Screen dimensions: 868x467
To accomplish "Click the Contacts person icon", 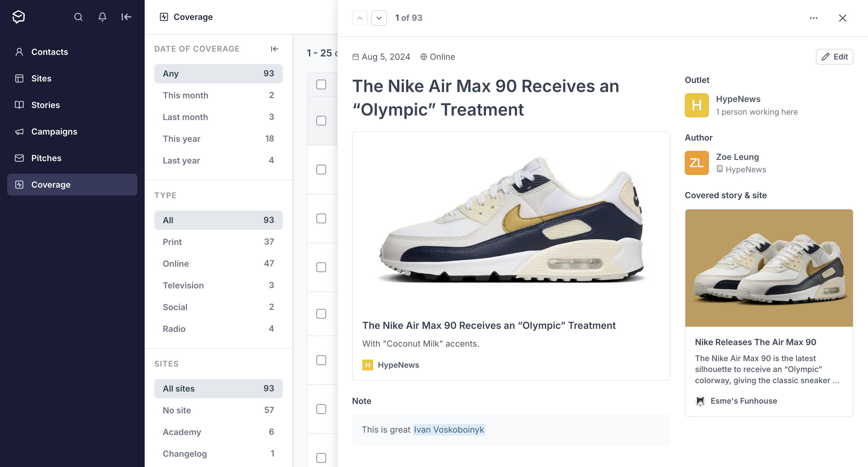I will (19, 52).
